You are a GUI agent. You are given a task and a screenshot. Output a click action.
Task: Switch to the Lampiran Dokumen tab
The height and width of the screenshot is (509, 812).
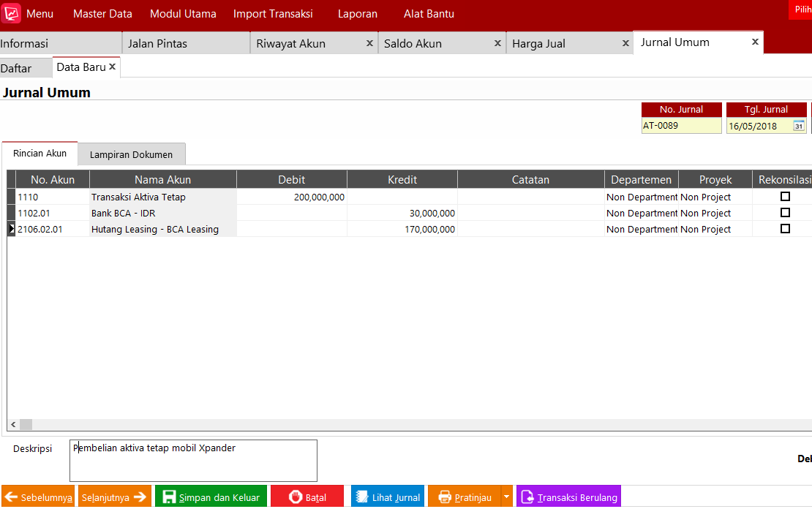coord(131,154)
